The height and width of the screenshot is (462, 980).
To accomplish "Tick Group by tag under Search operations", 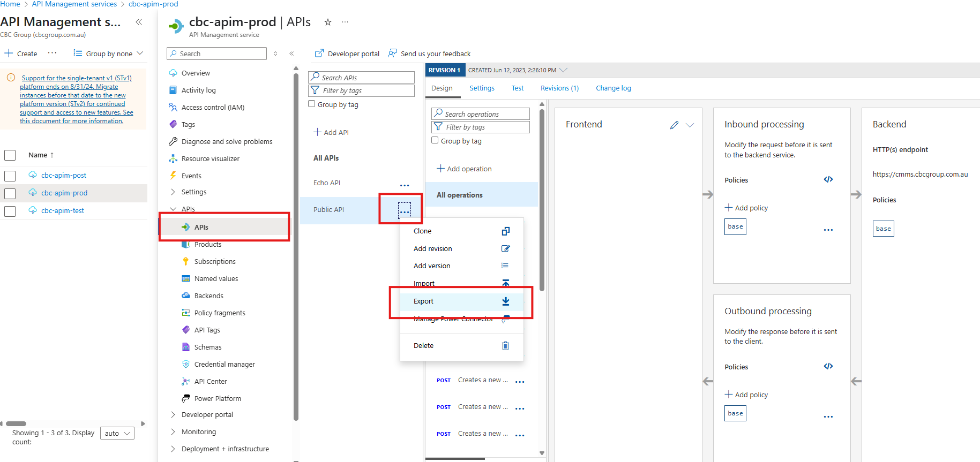I will pos(435,141).
